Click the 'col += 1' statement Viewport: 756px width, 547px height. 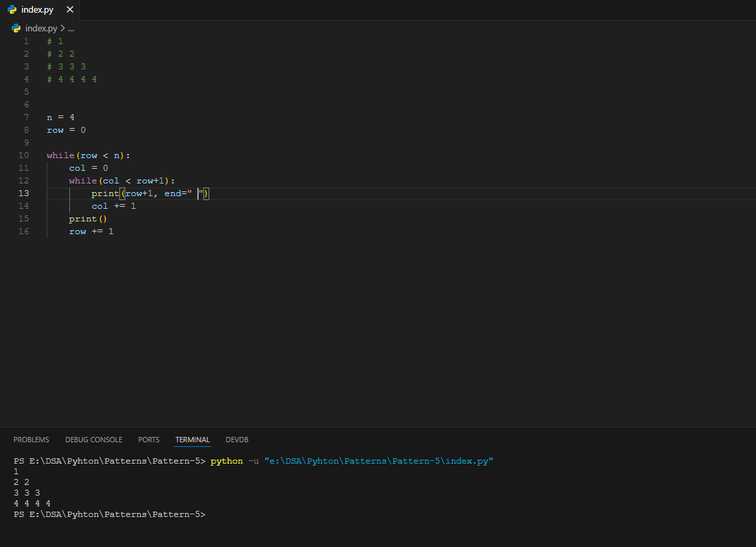pos(114,206)
